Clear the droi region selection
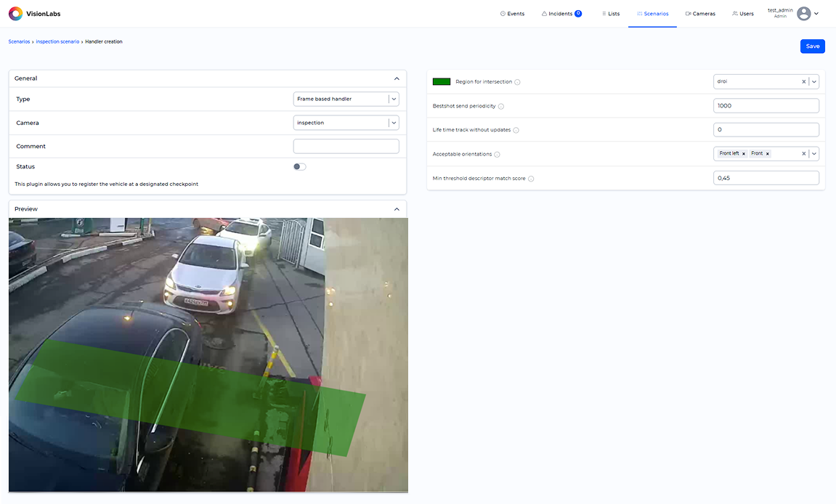The width and height of the screenshot is (836, 504). tap(803, 82)
